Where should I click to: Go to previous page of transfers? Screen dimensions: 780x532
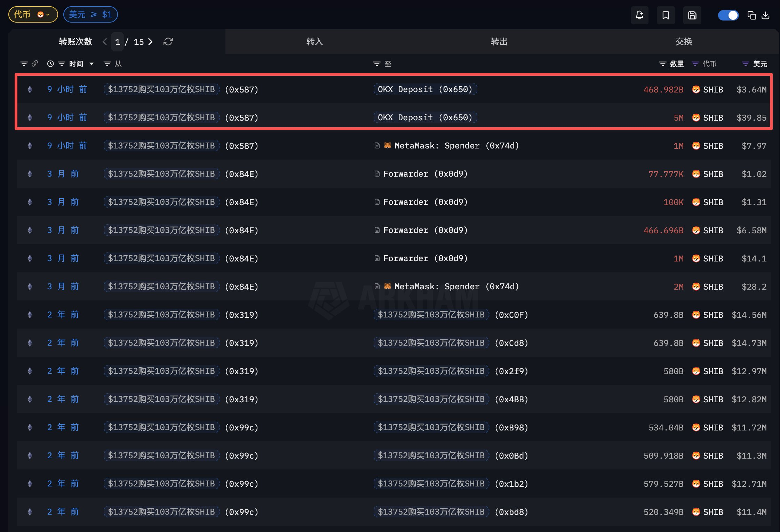click(x=105, y=42)
